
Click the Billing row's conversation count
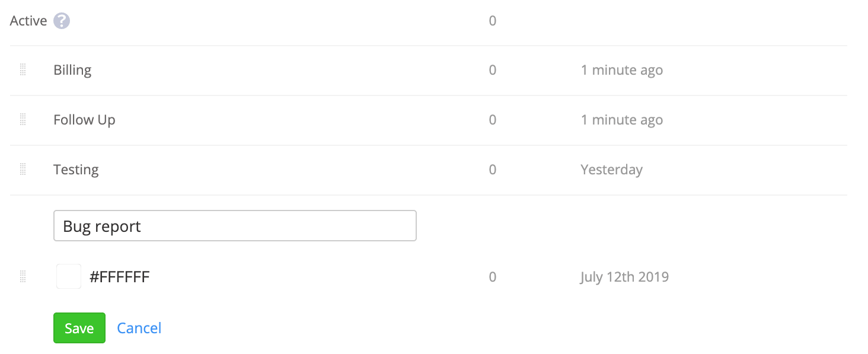pyautogui.click(x=493, y=70)
